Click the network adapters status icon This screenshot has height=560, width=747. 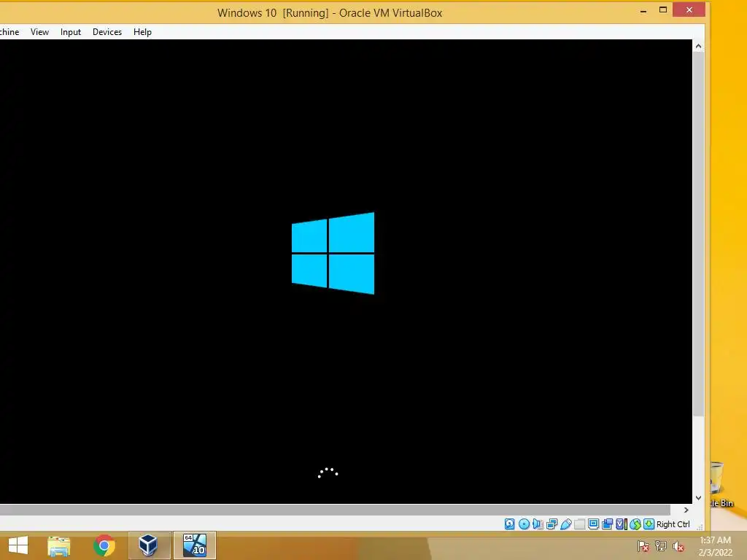click(551, 524)
